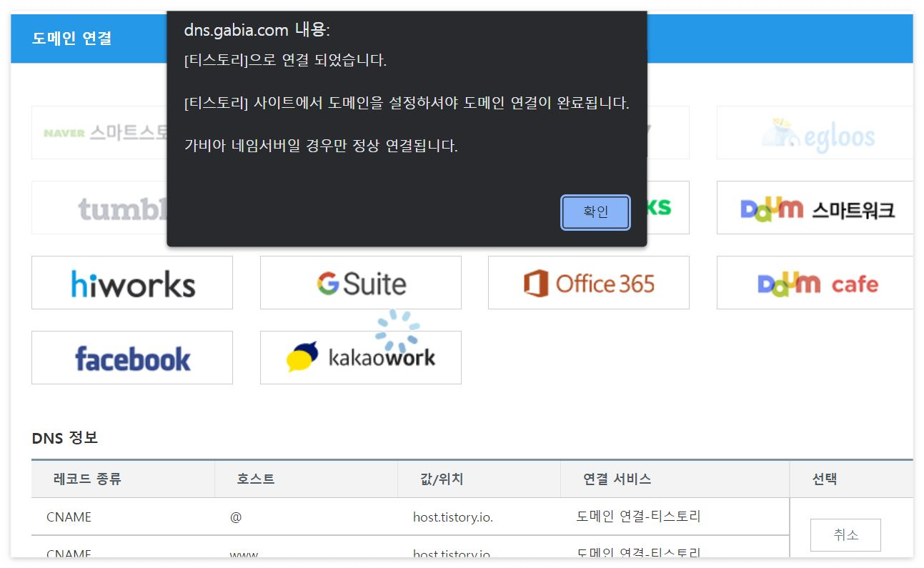Select the Daum cafe service tile

tap(815, 283)
